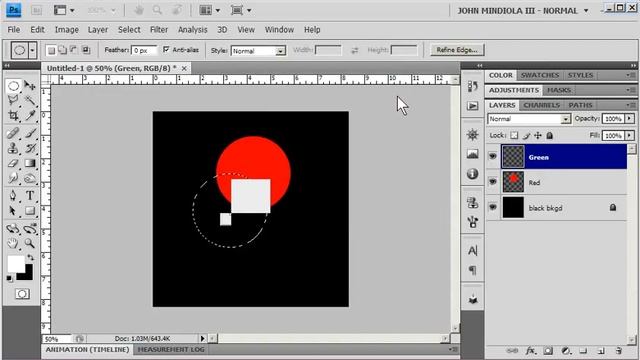
Task: Toggle lock all padlock
Action: tap(550, 136)
